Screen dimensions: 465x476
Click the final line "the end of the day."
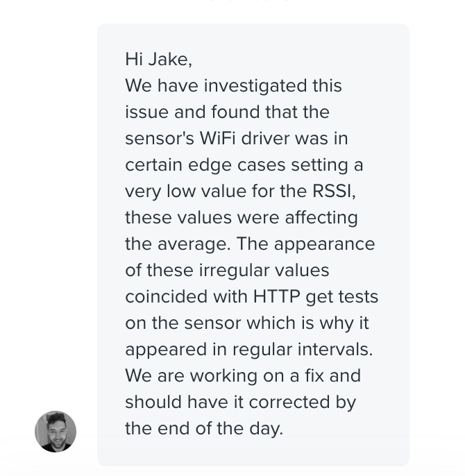[x=204, y=429]
